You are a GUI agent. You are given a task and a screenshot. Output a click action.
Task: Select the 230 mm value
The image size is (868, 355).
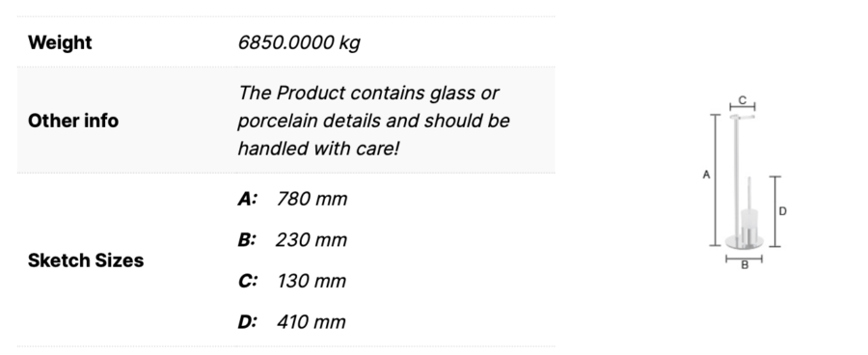[x=312, y=240]
